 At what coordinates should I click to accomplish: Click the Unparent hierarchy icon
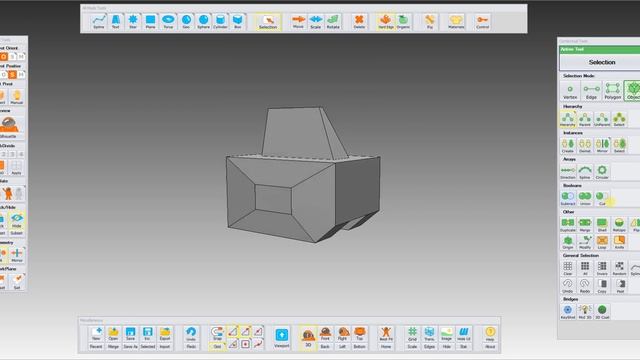click(x=602, y=119)
